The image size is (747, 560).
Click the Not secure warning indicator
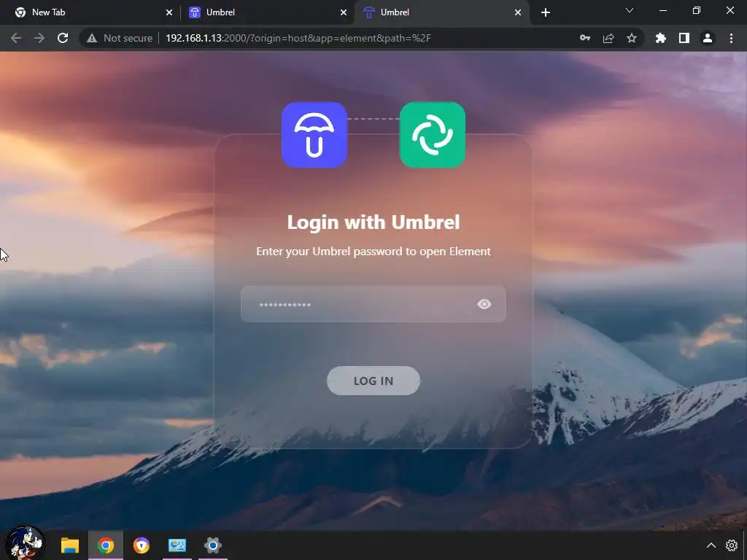(x=120, y=38)
